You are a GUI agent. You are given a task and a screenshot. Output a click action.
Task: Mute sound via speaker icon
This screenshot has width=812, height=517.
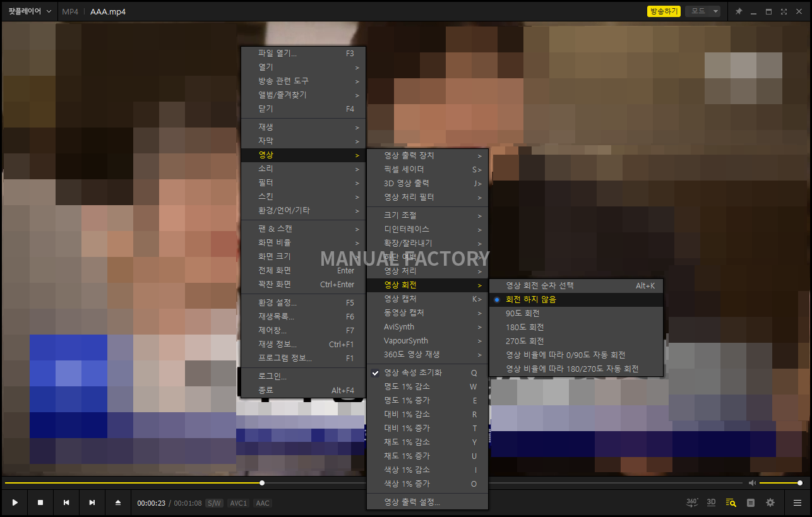pos(752,483)
